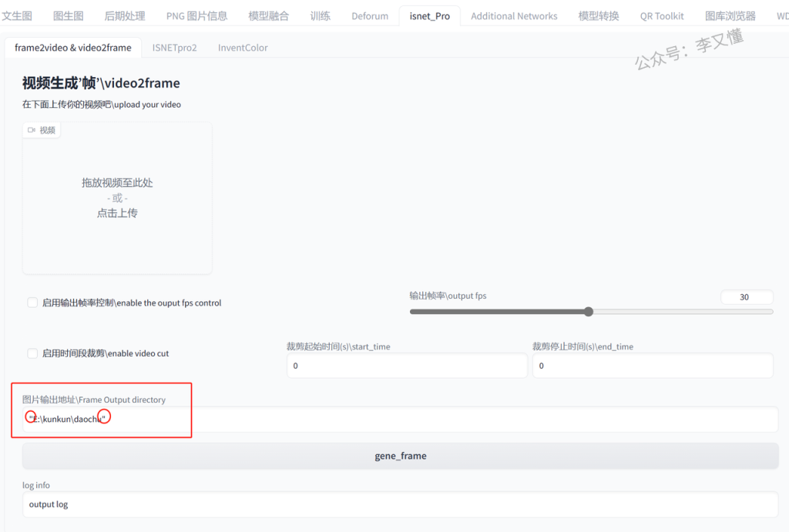789x532 pixels.
Task: Open the InventColor sub-tab
Action: click(243, 48)
